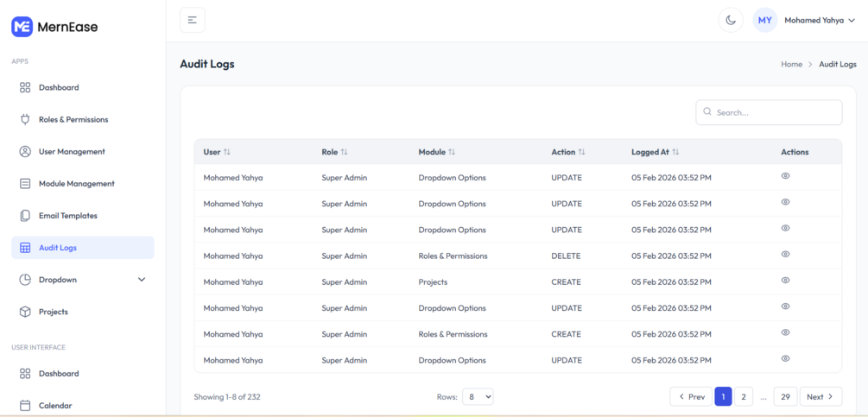Click the Roles & Permissions plug icon
This screenshot has width=868, height=417.
click(25, 119)
